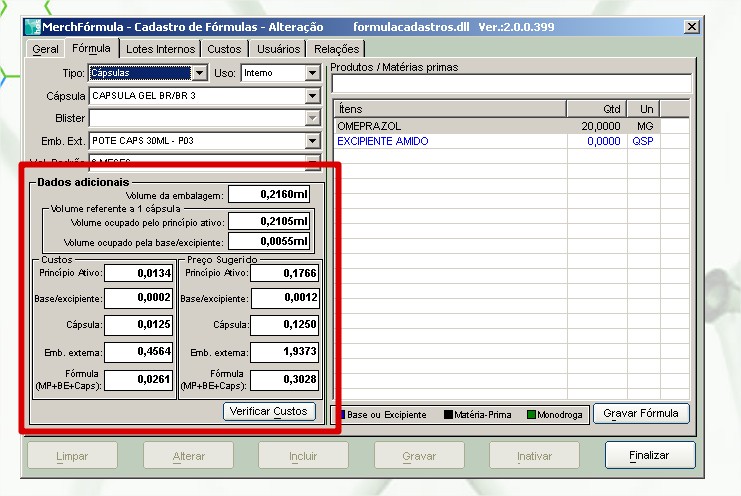Expand the Uso dropdown
The height and width of the screenshot is (496, 741).
point(312,73)
